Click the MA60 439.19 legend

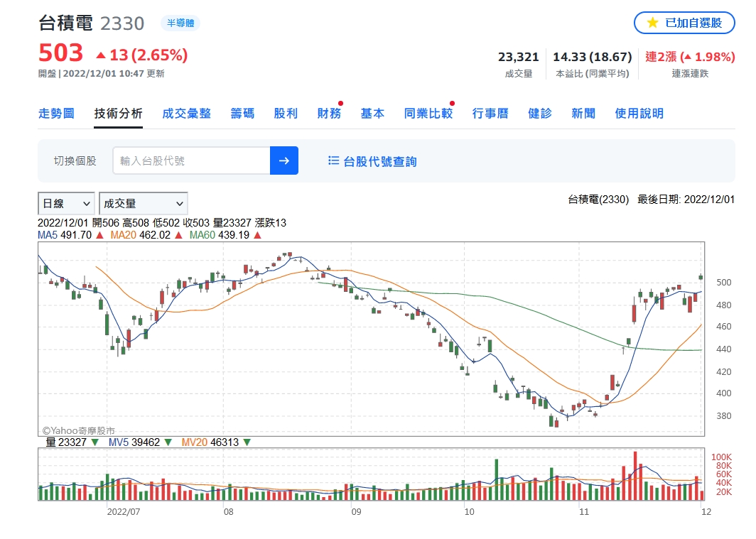[x=225, y=235]
